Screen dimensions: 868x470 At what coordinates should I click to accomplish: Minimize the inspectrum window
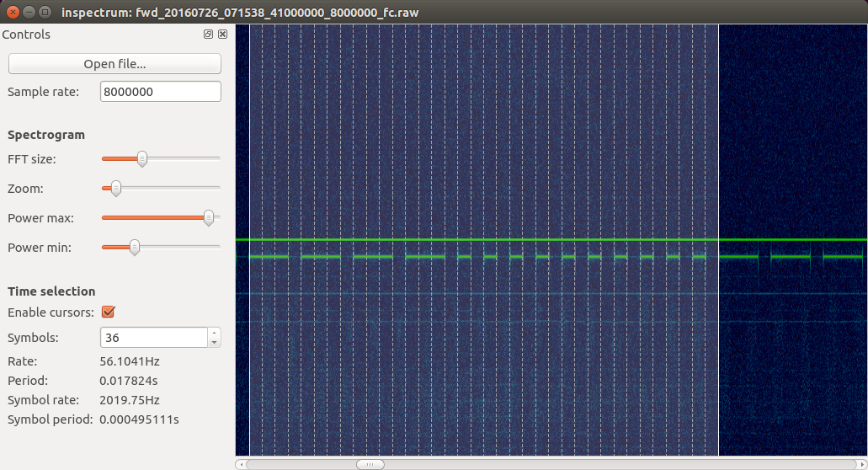click(29, 12)
